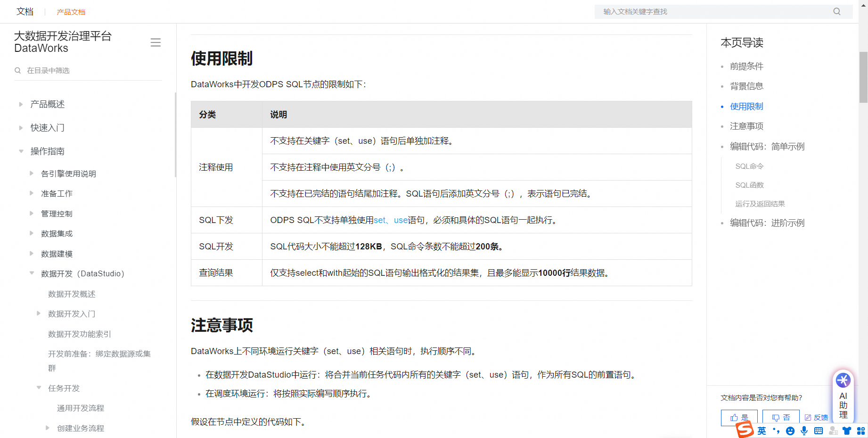This screenshot has width=868, height=438.
Task: Click the blue set、use link in the table
Action: [x=391, y=220]
